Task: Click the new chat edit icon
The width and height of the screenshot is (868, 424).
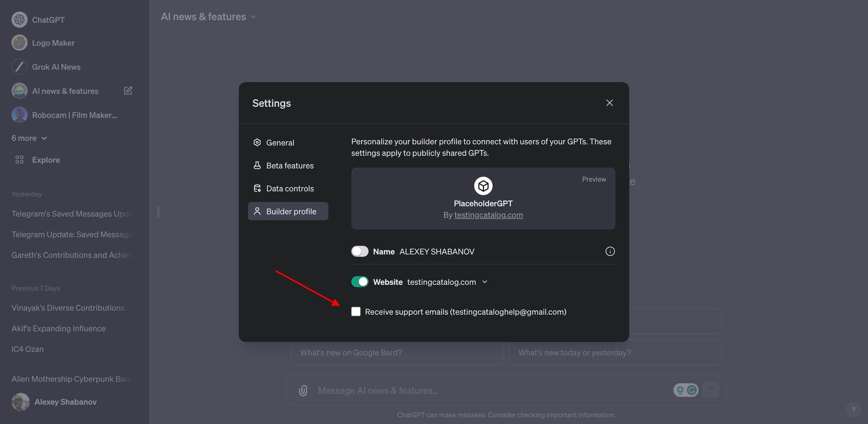Action: tap(128, 91)
